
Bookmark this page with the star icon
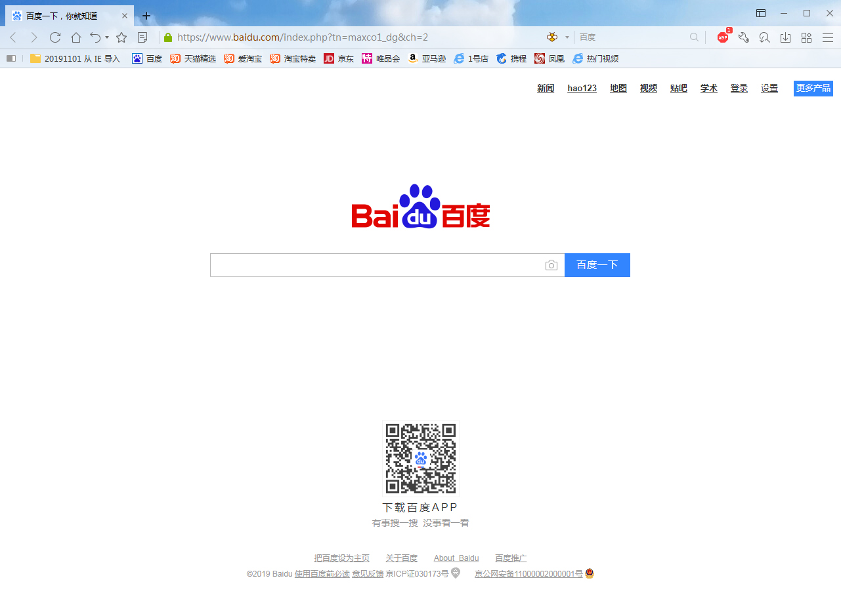coord(121,37)
